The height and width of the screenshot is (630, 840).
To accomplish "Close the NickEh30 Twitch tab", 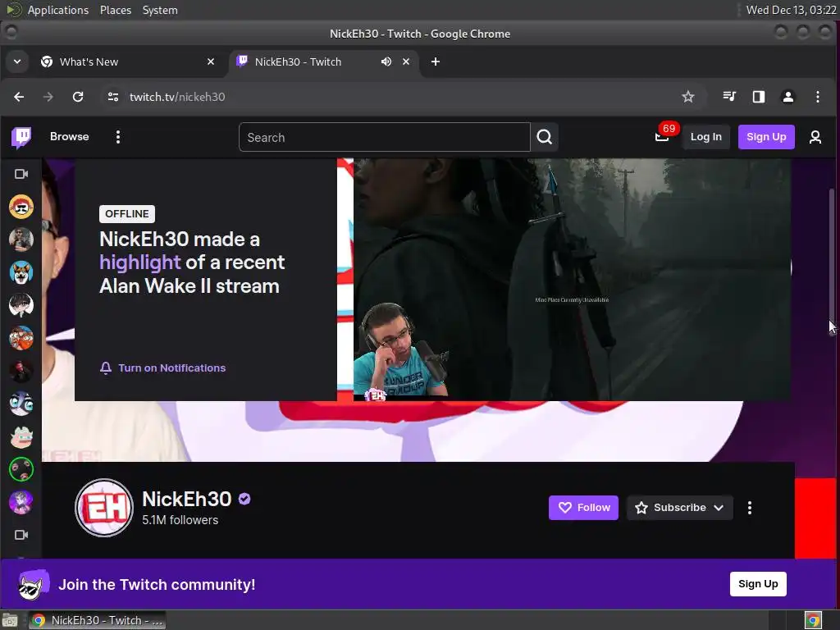I will pos(406,62).
